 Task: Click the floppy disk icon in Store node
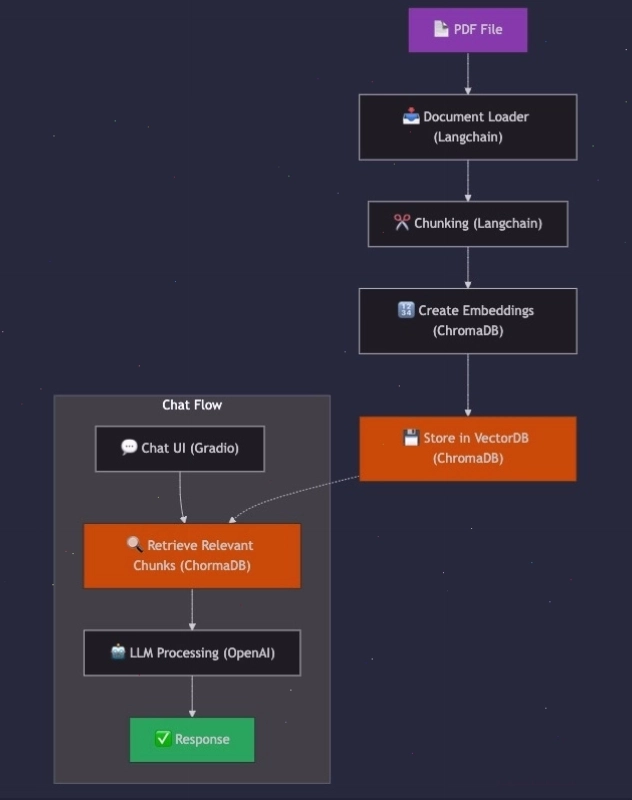(411, 437)
